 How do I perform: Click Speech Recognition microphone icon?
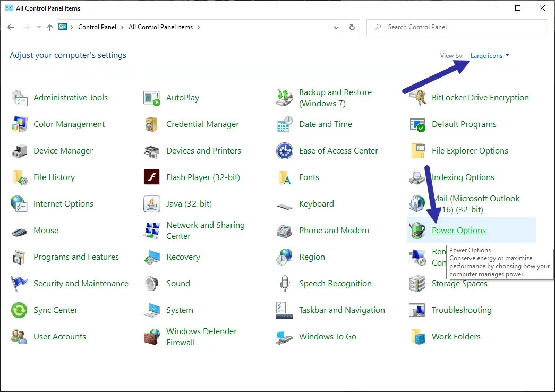pyautogui.click(x=285, y=284)
